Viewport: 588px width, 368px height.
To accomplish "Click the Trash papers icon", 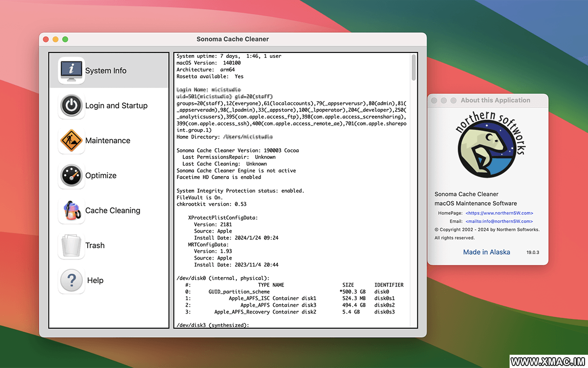I will point(72,245).
